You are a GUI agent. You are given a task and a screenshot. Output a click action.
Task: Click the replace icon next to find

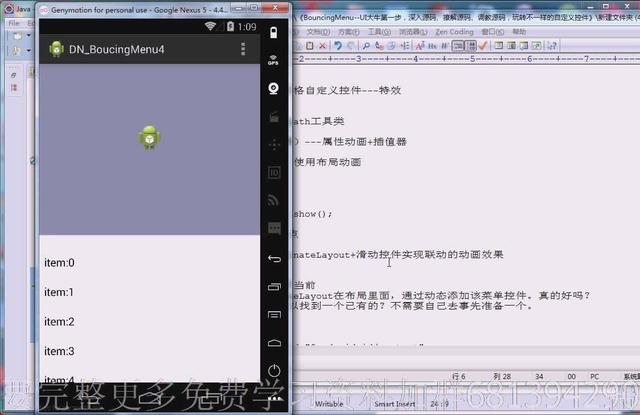(x=379, y=46)
